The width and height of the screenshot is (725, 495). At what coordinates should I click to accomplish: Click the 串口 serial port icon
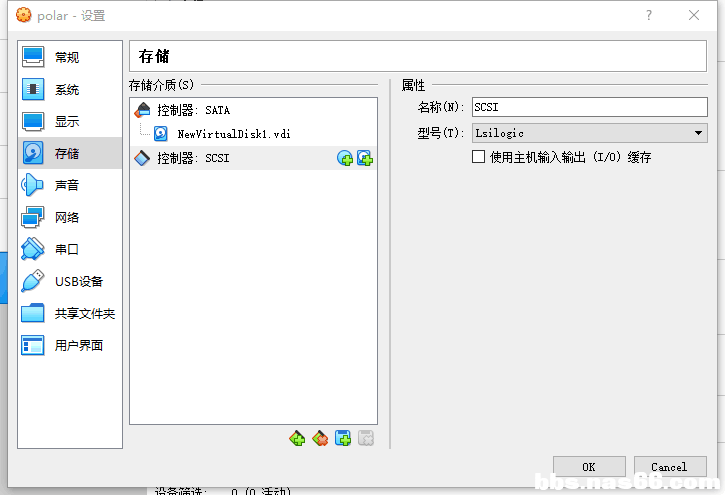point(33,249)
